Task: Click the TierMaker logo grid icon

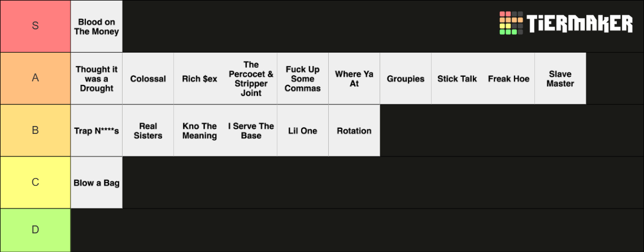Action: 511,23
